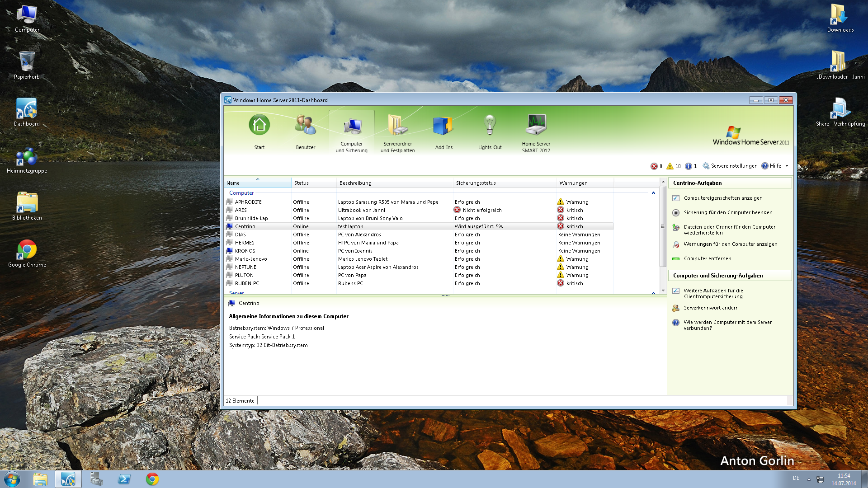Screen dimensions: 868x488
Task: Click the Serverkennwort key icon
Action: [676, 308]
